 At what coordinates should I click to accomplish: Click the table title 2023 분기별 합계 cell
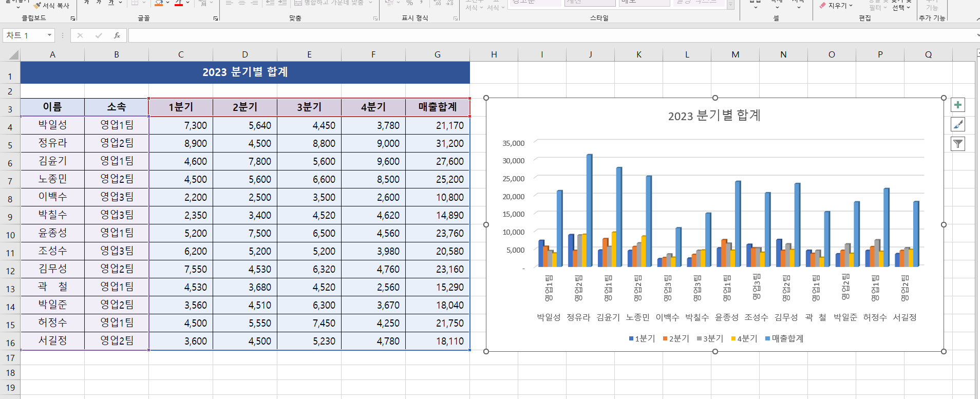coord(245,72)
